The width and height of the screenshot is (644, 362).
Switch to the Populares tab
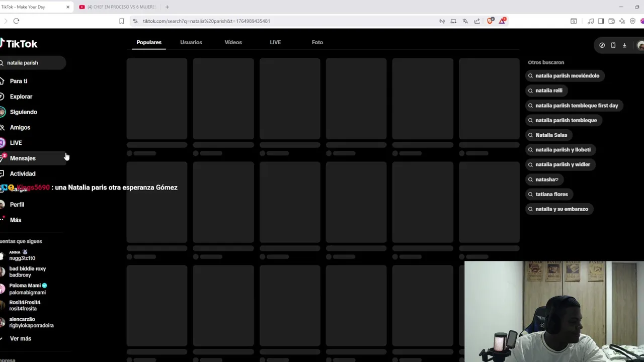coord(149,42)
